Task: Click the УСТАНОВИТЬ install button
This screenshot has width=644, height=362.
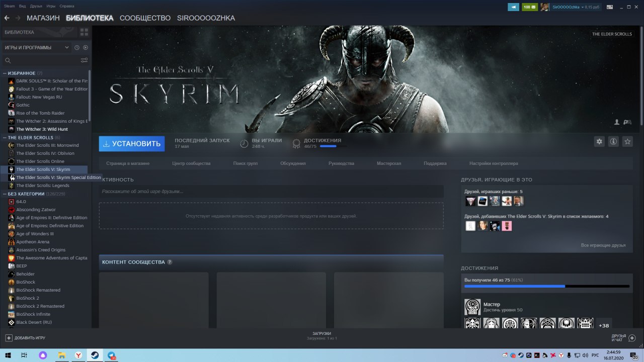Action: 132,144
